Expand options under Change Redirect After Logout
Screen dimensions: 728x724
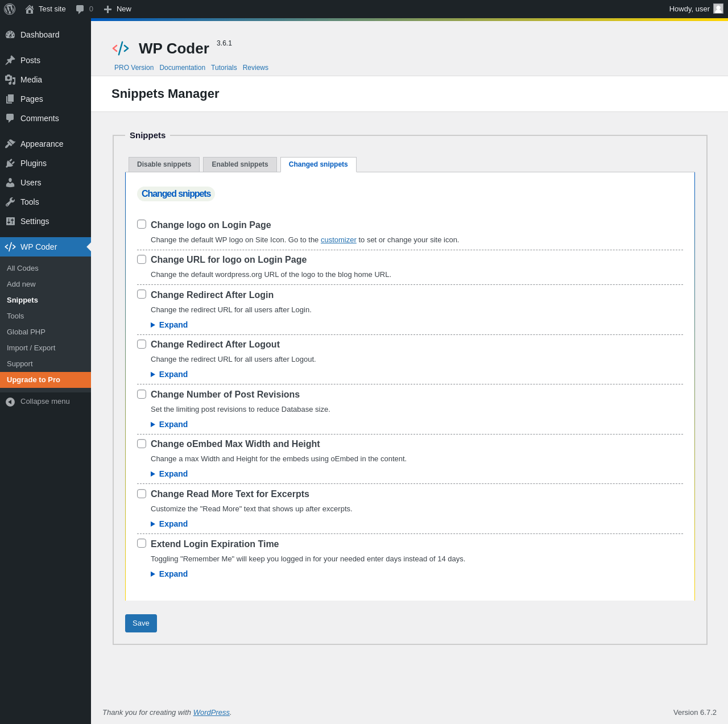pyautogui.click(x=169, y=374)
